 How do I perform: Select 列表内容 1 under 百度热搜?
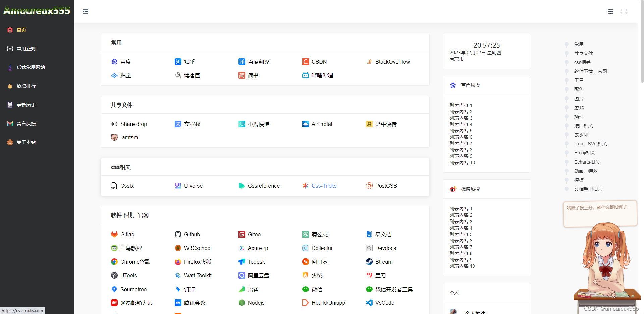(461, 105)
